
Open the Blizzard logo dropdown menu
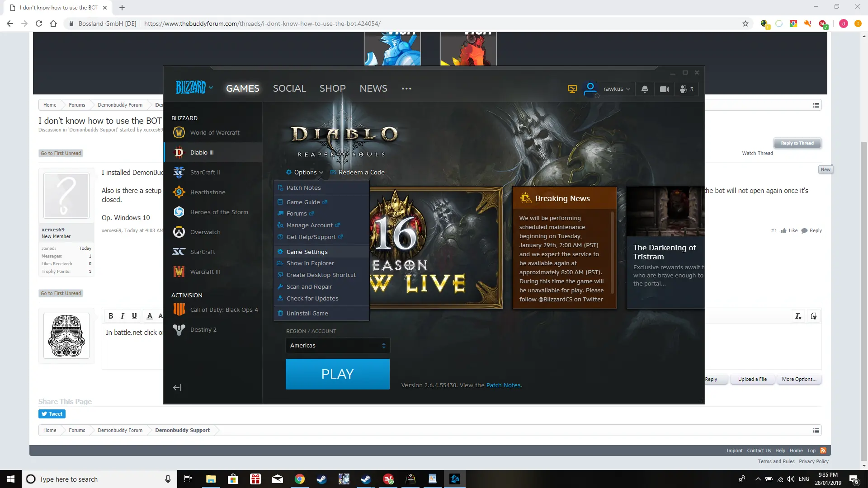(194, 88)
